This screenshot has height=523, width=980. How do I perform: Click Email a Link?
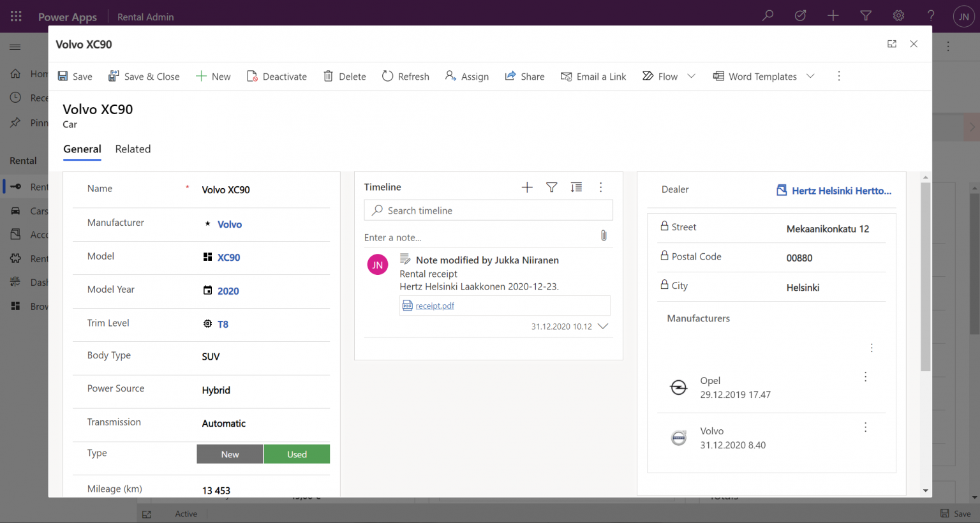point(593,77)
